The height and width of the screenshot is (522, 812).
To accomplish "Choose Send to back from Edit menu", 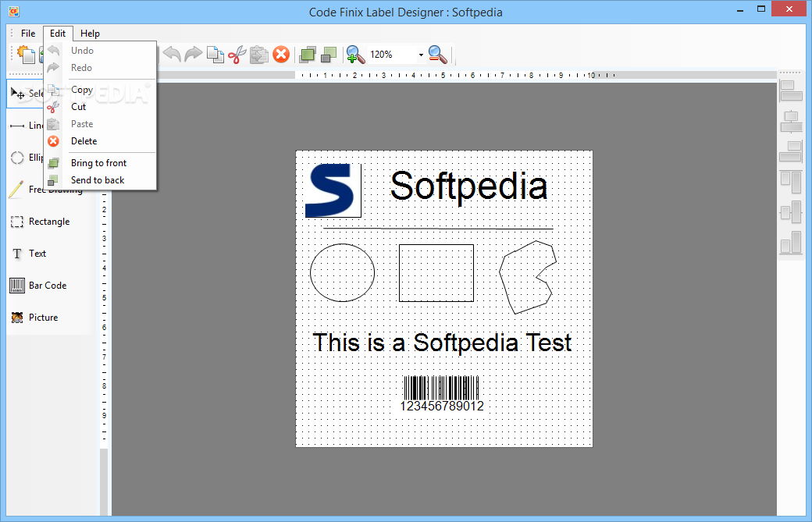I will (x=100, y=180).
